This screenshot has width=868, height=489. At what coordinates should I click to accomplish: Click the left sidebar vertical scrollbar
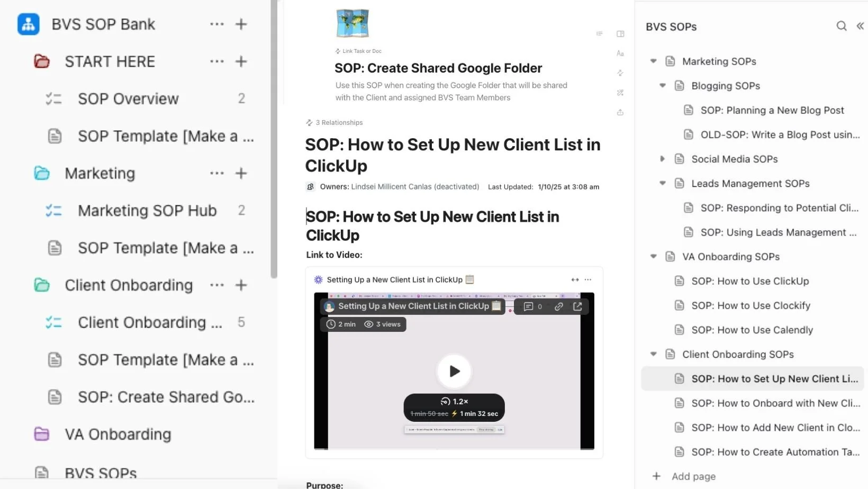274,139
